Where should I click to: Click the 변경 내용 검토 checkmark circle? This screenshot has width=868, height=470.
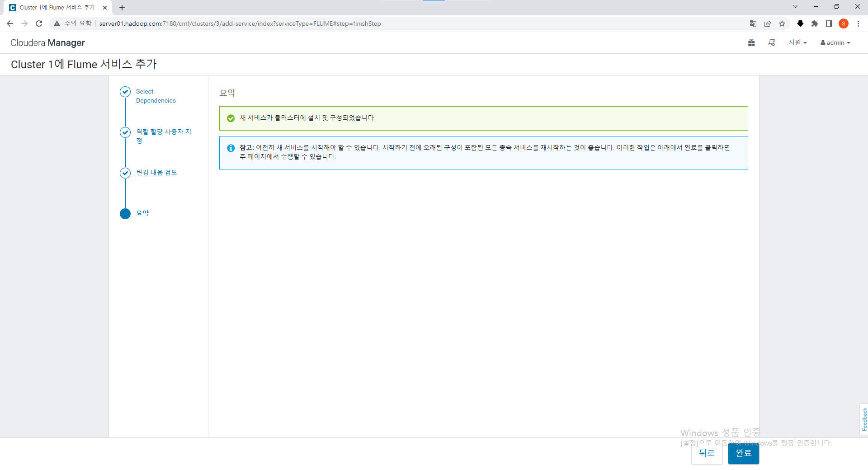pyautogui.click(x=125, y=173)
